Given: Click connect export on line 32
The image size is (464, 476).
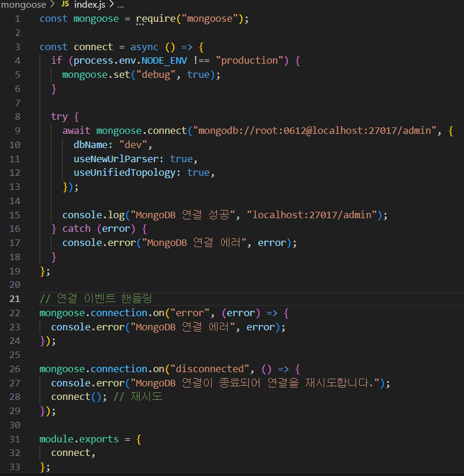Looking at the screenshot, I should (71, 453).
